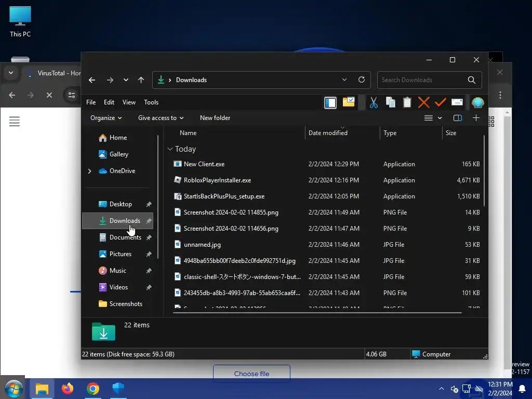Click the New folder button
532x399 pixels.
pyautogui.click(x=215, y=118)
